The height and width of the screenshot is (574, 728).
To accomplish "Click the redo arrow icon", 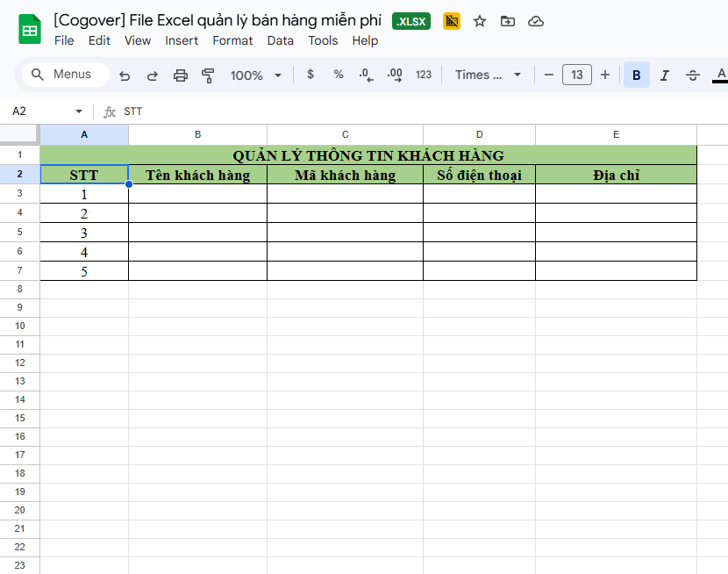I will tap(153, 75).
